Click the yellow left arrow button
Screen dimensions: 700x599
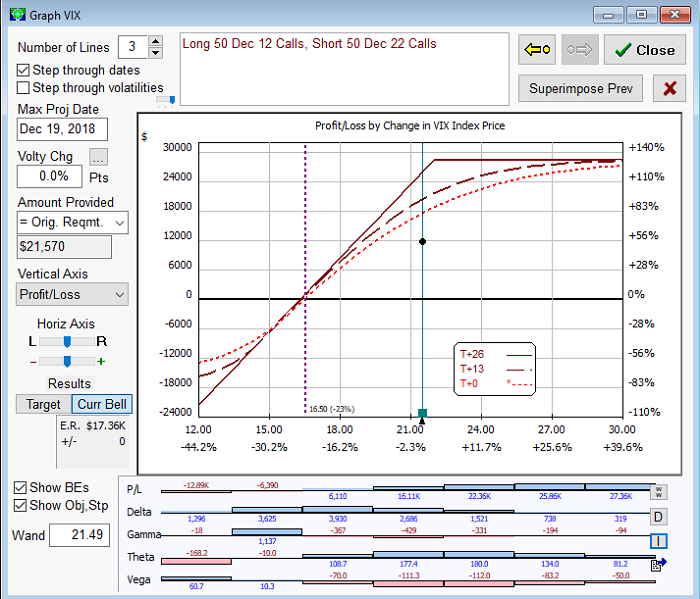[537, 50]
